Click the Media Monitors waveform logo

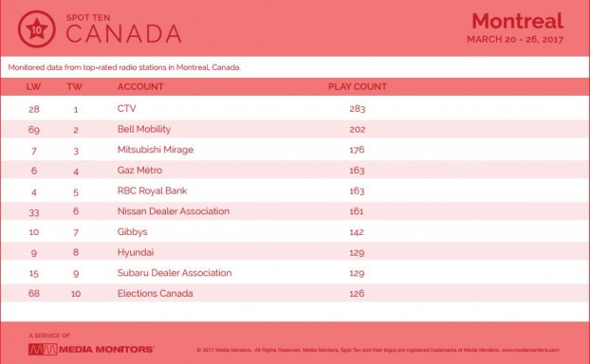coord(43,350)
